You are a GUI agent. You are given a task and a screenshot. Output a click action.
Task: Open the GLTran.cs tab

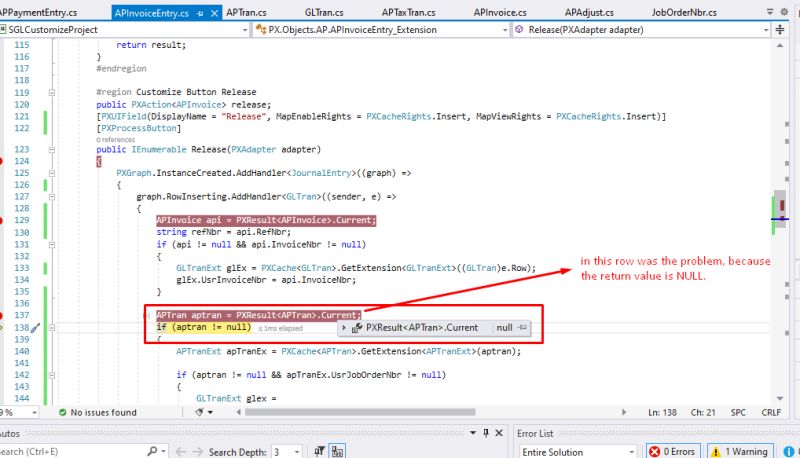[324, 13]
